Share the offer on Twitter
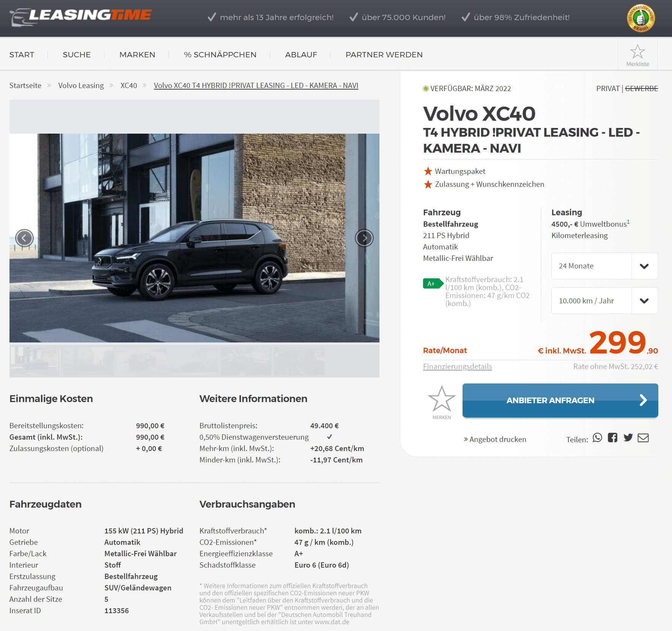The height and width of the screenshot is (631, 672). tap(628, 438)
